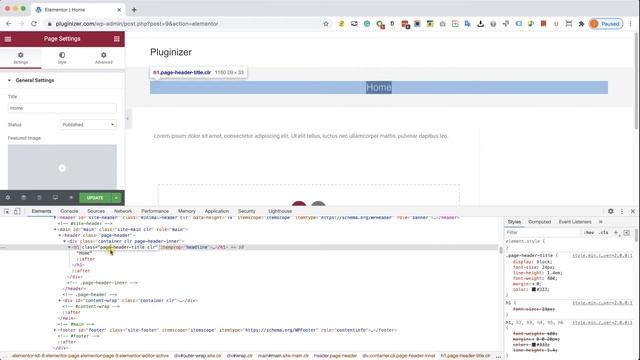Open a new browser tab
The height and width of the screenshot is (360, 640).
pos(134,9)
